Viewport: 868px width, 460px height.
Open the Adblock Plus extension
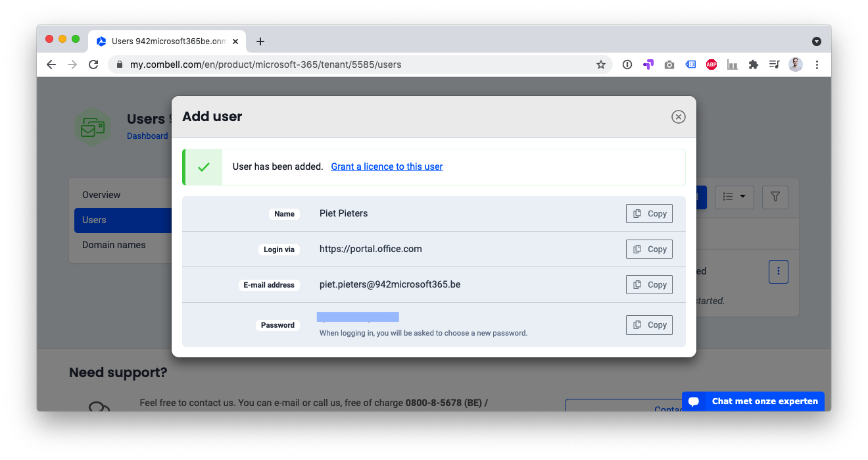pyautogui.click(x=711, y=64)
